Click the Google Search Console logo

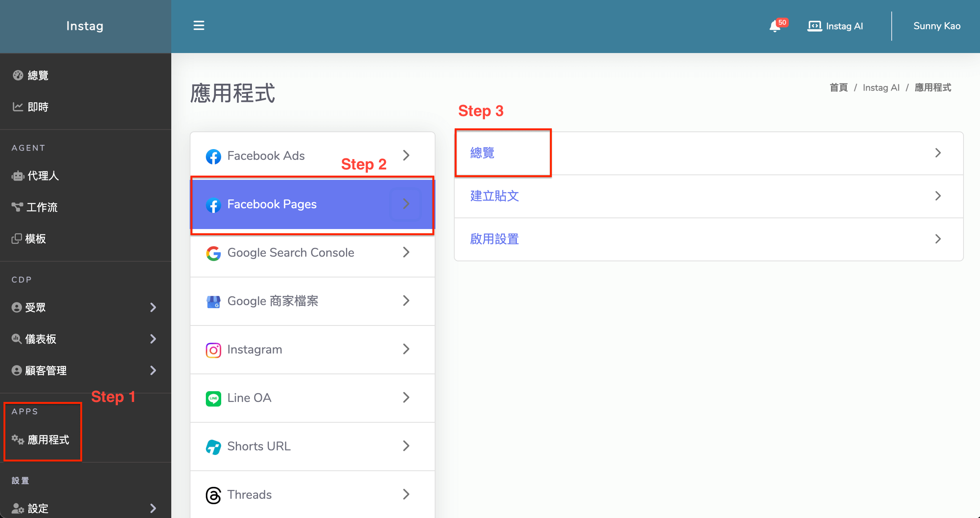tap(213, 253)
